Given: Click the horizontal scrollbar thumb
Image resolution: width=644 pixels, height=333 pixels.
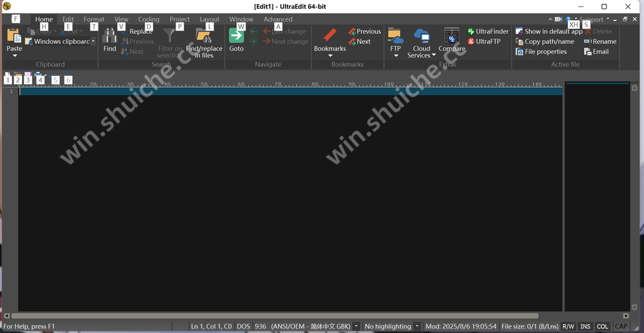Looking at the screenshot, I should coord(274,316).
